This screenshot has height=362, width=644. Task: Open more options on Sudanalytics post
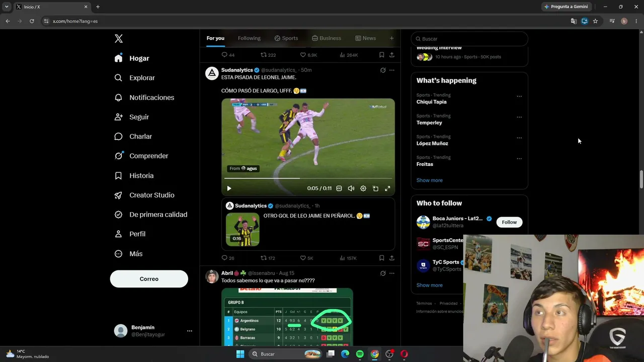click(x=392, y=70)
